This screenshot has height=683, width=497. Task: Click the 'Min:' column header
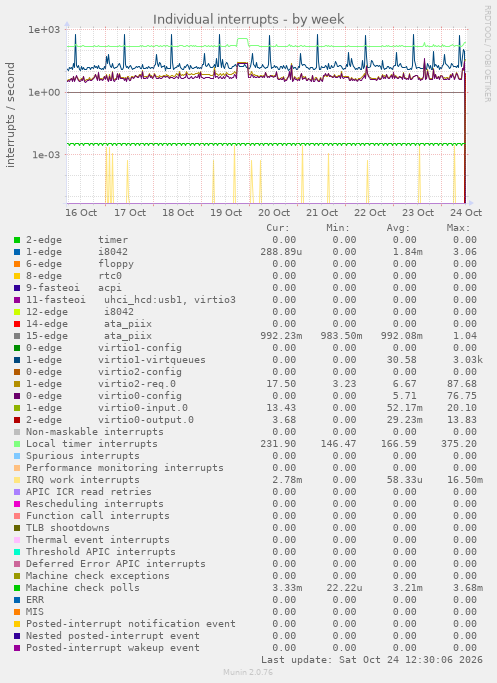coord(338,228)
